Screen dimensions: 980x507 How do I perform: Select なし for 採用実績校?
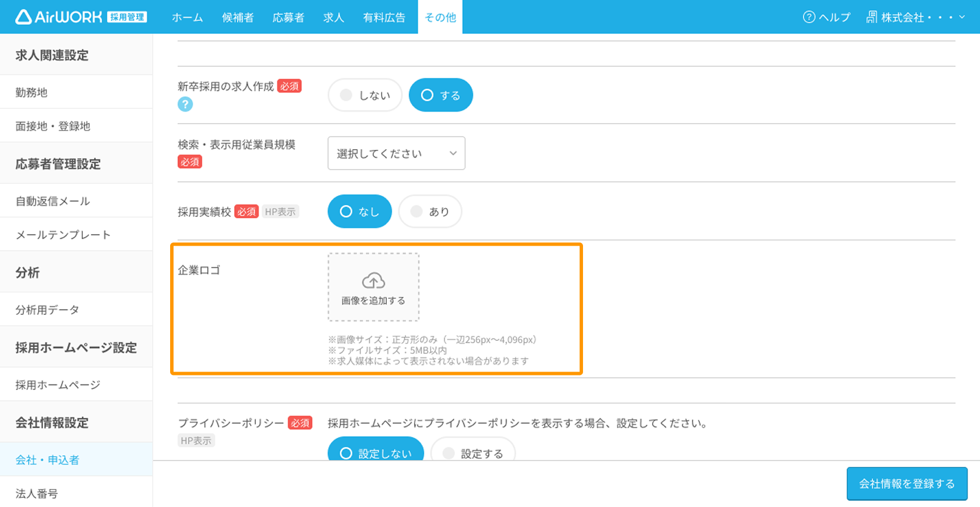(360, 212)
